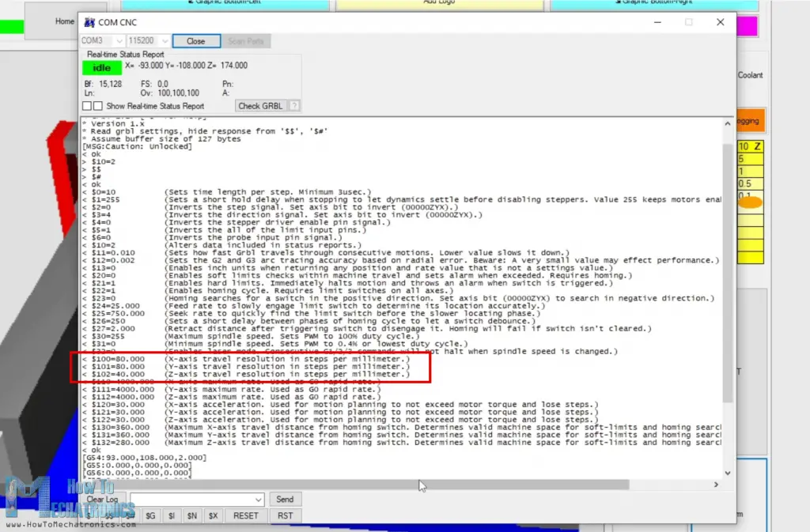
Task: Click the green idle status indicator
Action: pos(102,68)
